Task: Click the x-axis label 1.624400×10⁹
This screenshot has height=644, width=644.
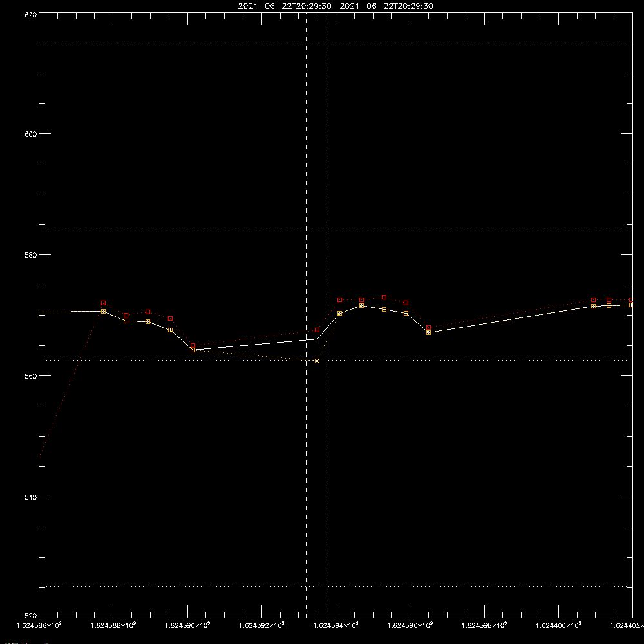Action: click(x=558, y=625)
